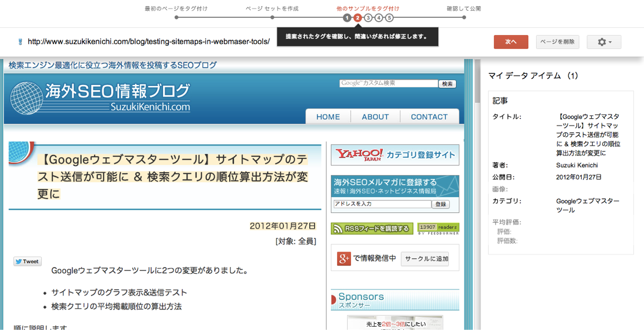Click the 検索クエリの平均掲載順位の算出方法 bullet
Image resolution: width=644 pixels, height=330 pixels.
(x=117, y=306)
